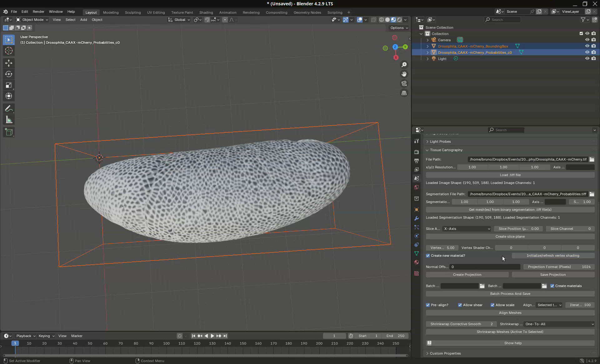Select the Rotate tool
The image size is (600, 364).
(9, 74)
